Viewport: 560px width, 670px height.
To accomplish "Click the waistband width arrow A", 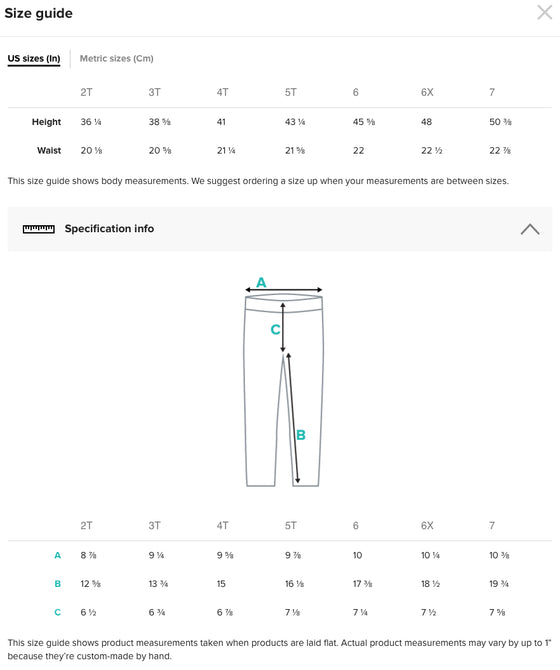I will click(283, 290).
